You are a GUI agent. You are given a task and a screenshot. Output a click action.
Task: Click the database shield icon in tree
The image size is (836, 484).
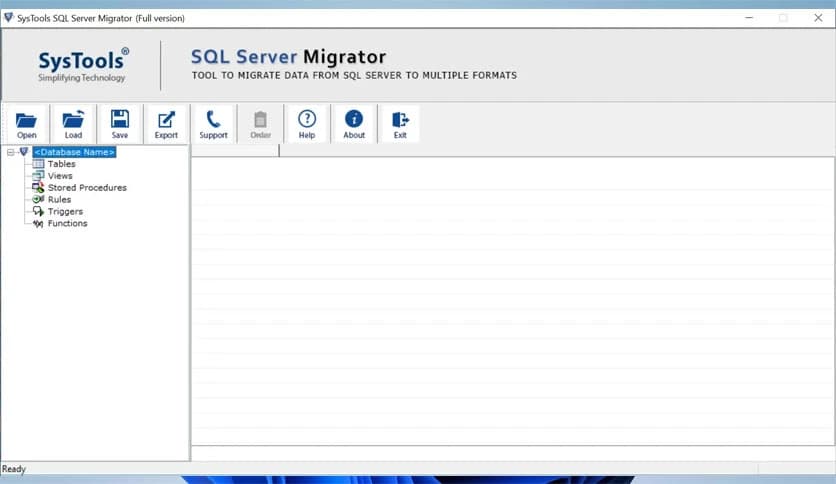pyautogui.click(x=23, y=152)
